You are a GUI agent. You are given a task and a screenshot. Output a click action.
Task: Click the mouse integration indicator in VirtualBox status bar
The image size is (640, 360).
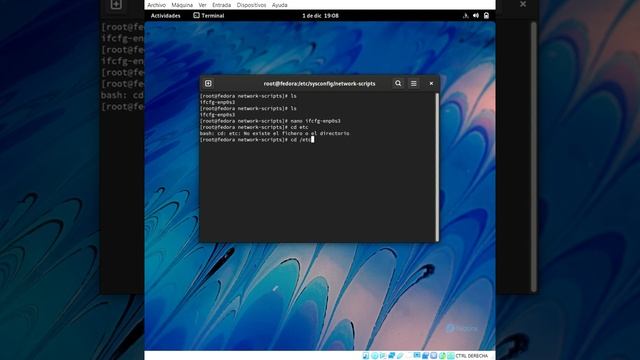442,356
